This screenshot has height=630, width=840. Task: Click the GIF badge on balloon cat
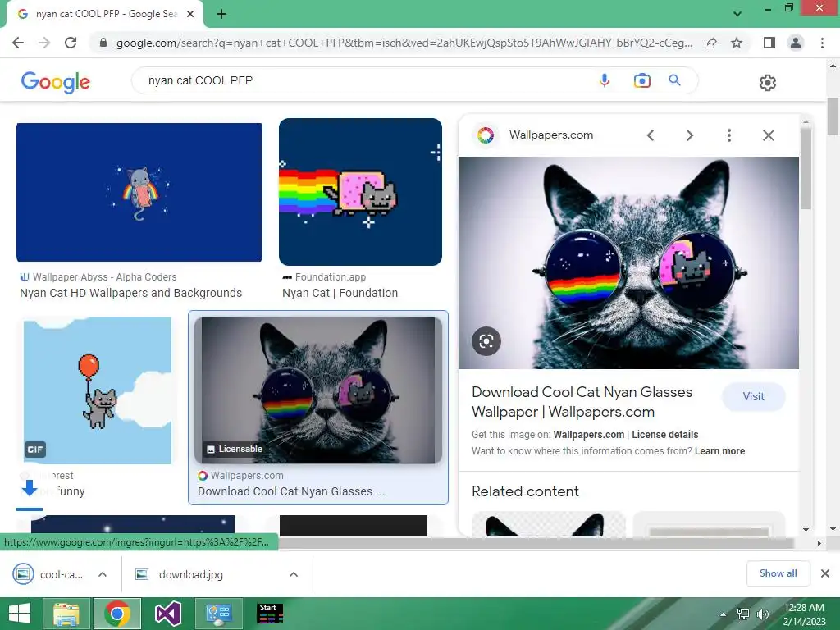(x=34, y=450)
